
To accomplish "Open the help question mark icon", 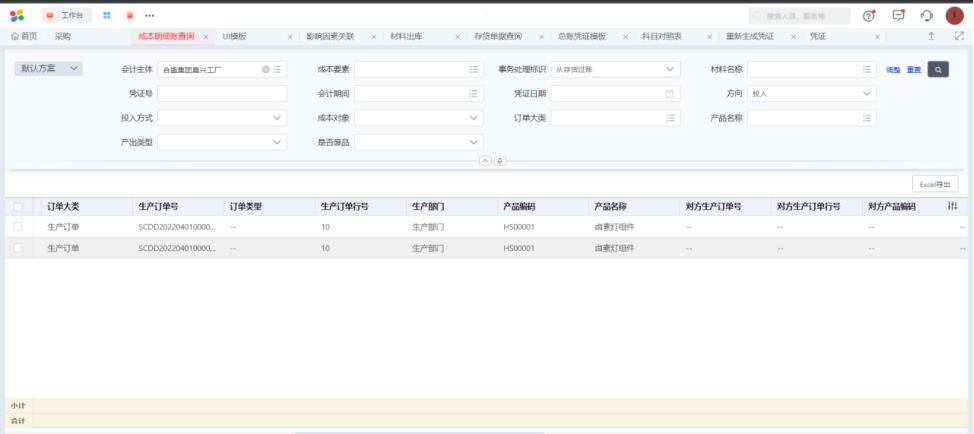I will tap(869, 16).
